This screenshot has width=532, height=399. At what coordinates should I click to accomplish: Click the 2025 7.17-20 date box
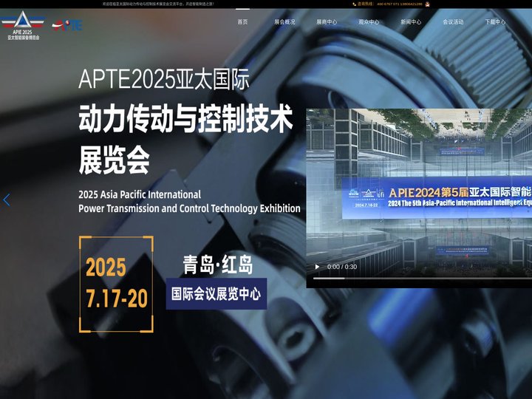point(116,284)
